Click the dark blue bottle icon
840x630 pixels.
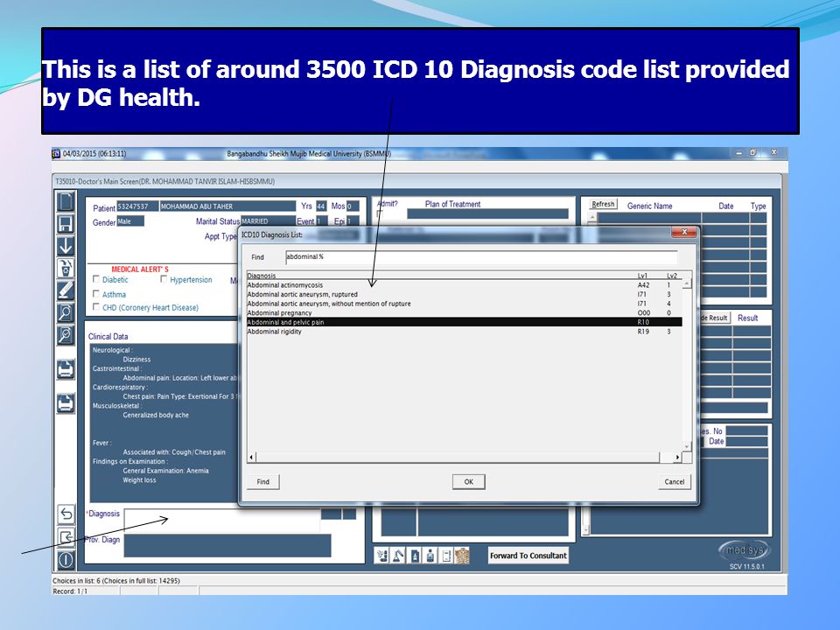coord(415,556)
